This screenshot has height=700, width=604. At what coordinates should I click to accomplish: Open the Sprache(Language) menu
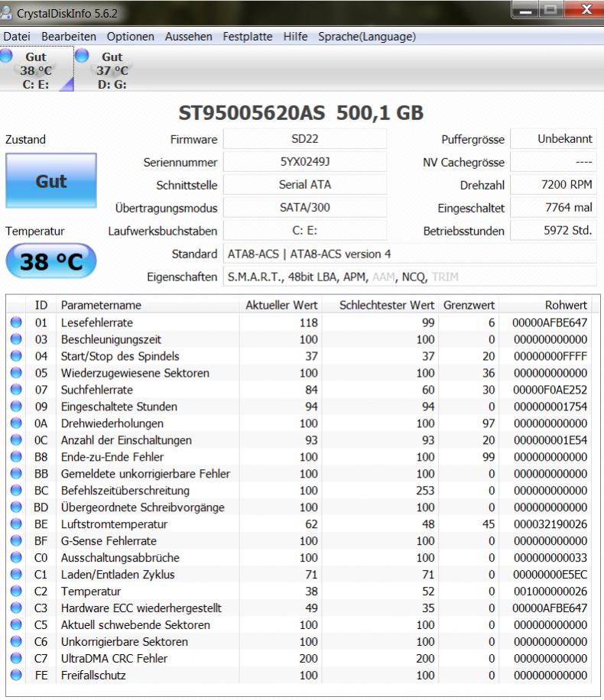pyautogui.click(x=367, y=36)
